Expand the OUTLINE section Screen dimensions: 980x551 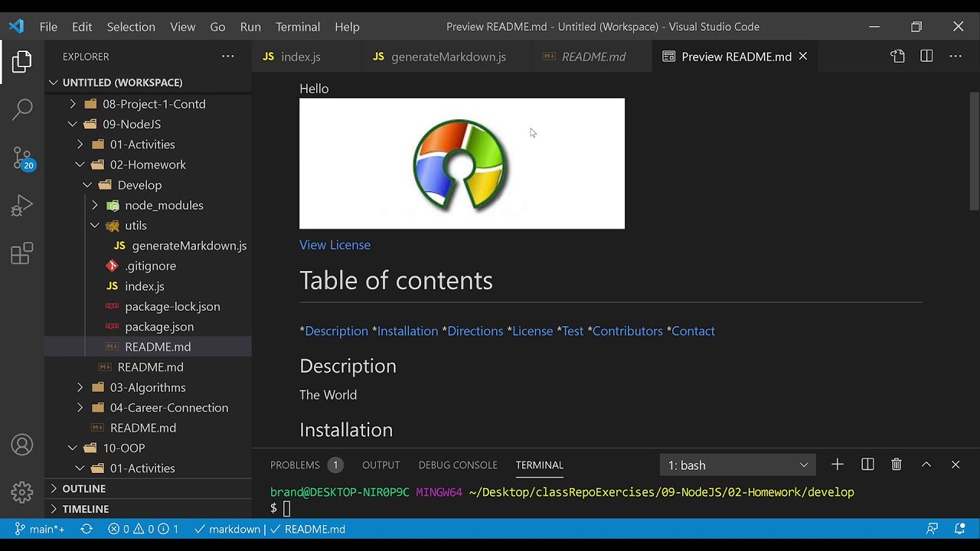click(148, 488)
